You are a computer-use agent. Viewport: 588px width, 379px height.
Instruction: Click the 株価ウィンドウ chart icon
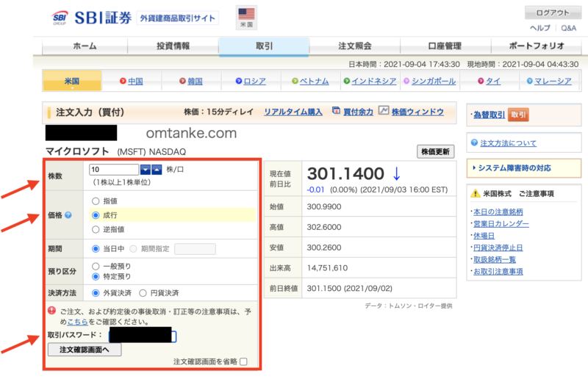point(383,110)
